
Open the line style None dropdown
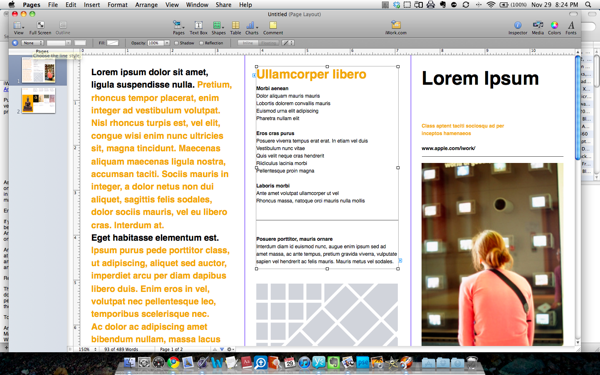click(32, 43)
